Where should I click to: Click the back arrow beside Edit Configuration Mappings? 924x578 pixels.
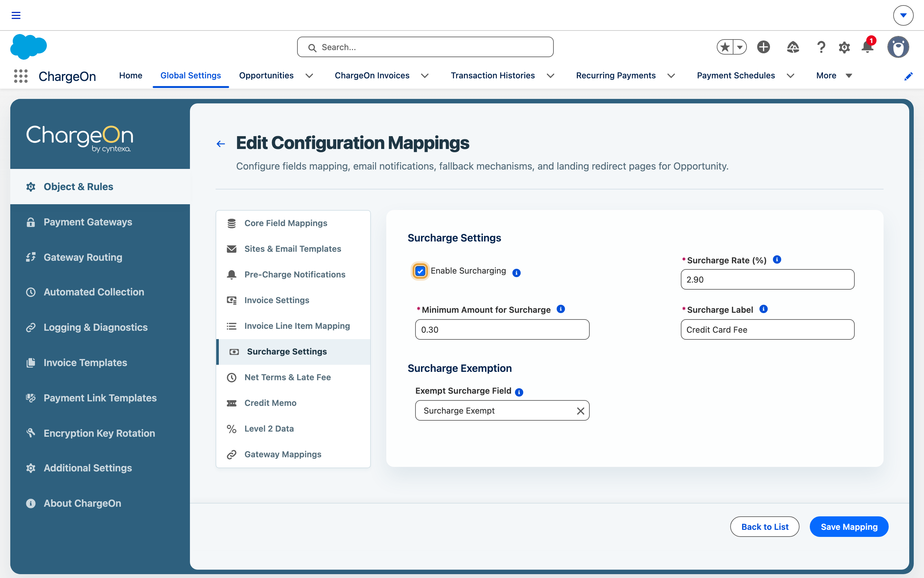221,144
